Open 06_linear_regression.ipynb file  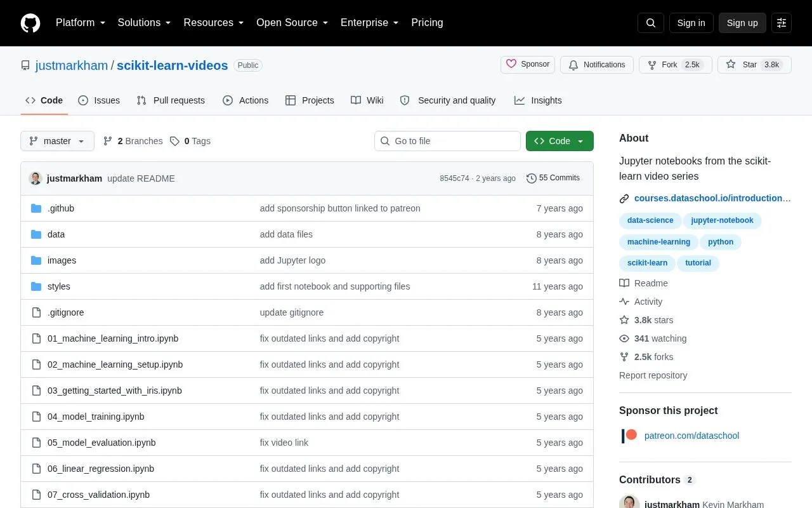pyautogui.click(x=101, y=469)
